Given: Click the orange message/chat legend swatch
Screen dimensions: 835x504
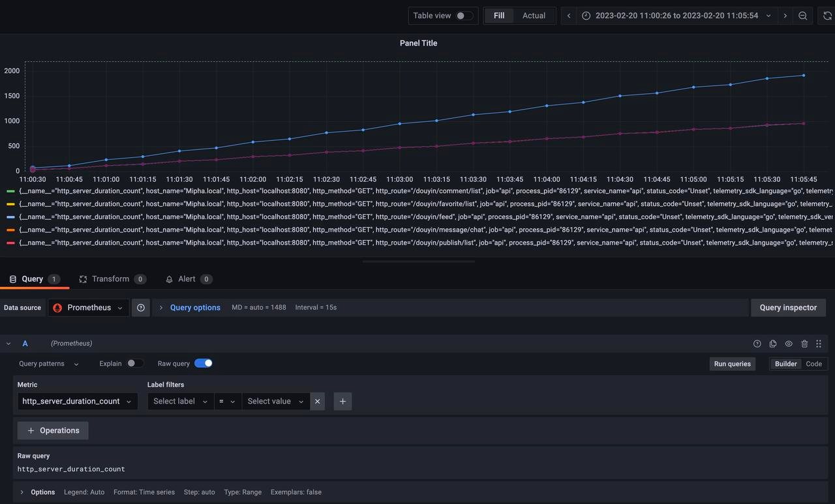Looking at the screenshot, I should [10, 230].
